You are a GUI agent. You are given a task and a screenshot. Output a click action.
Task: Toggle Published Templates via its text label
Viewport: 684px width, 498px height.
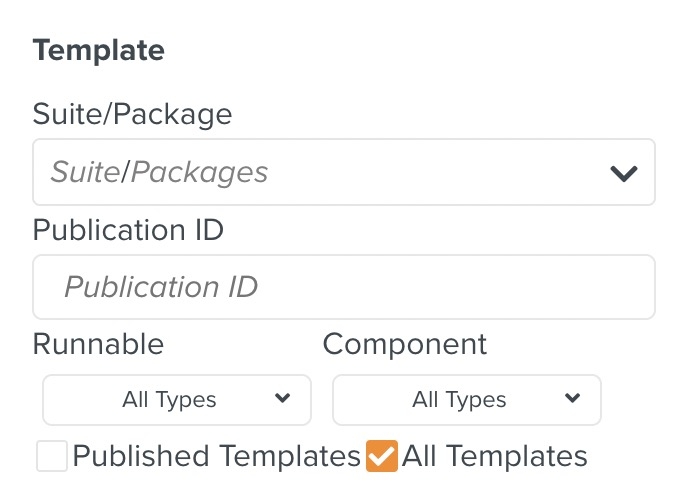click(216, 457)
